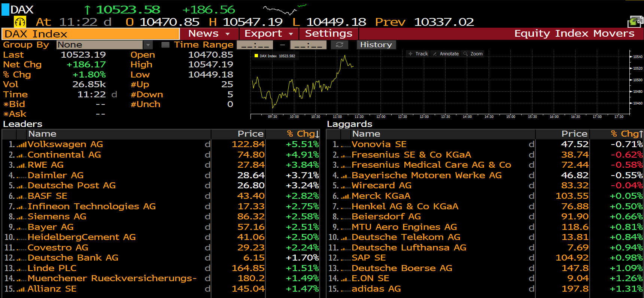This screenshot has height=298, width=644.
Task: Click the DAX Index security input field
Action: pyautogui.click(x=91, y=34)
